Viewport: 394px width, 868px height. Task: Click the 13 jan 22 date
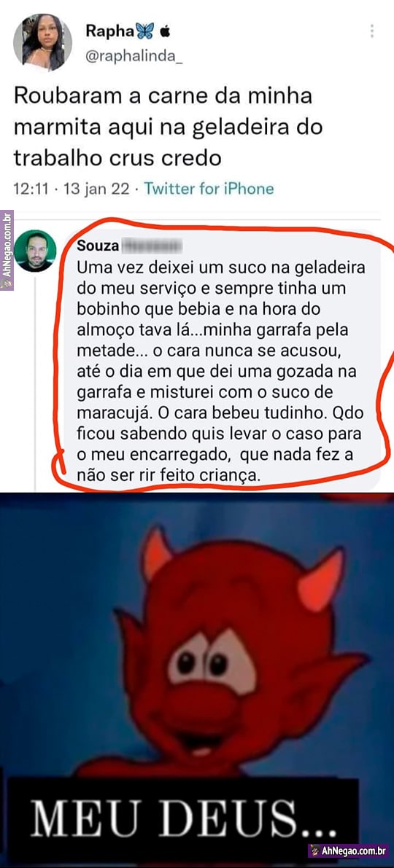[x=98, y=189]
